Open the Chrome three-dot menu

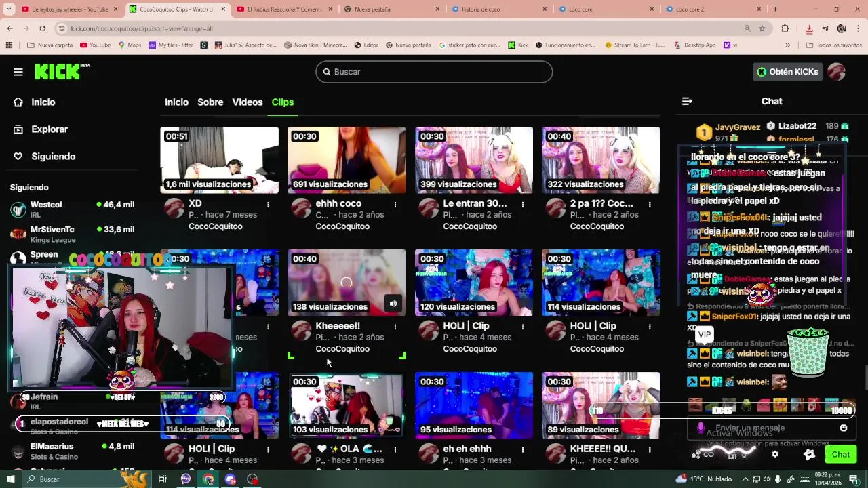coord(858,28)
